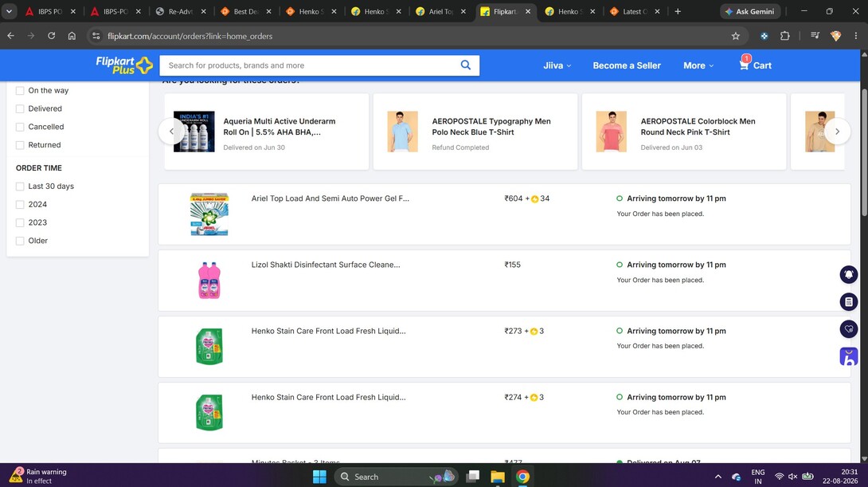Switch to the first IBPS PO tab

pyautogui.click(x=50, y=11)
